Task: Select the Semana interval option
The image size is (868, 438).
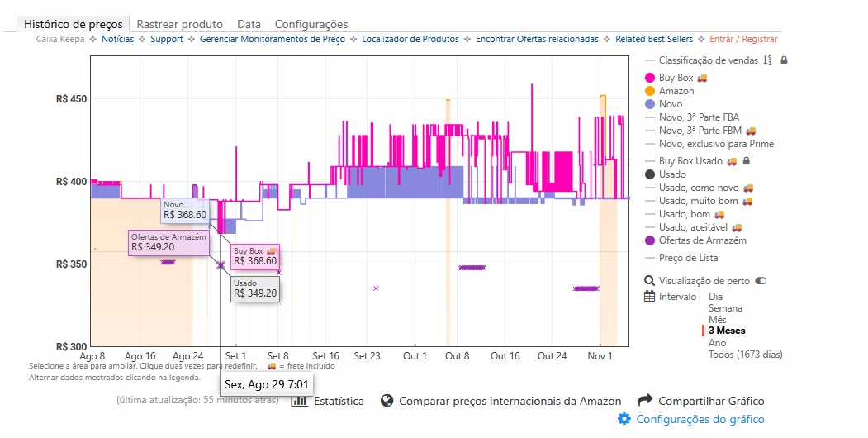Action: [x=725, y=308]
